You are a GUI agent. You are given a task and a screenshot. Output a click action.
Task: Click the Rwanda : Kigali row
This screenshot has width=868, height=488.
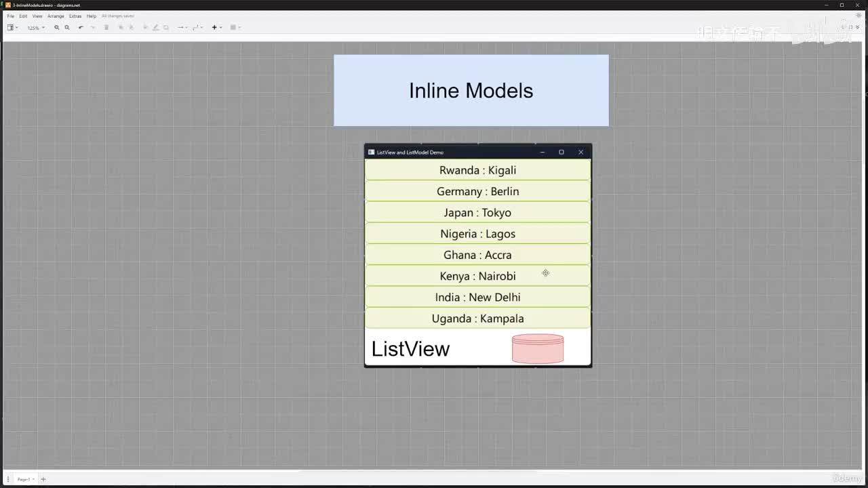click(477, 170)
